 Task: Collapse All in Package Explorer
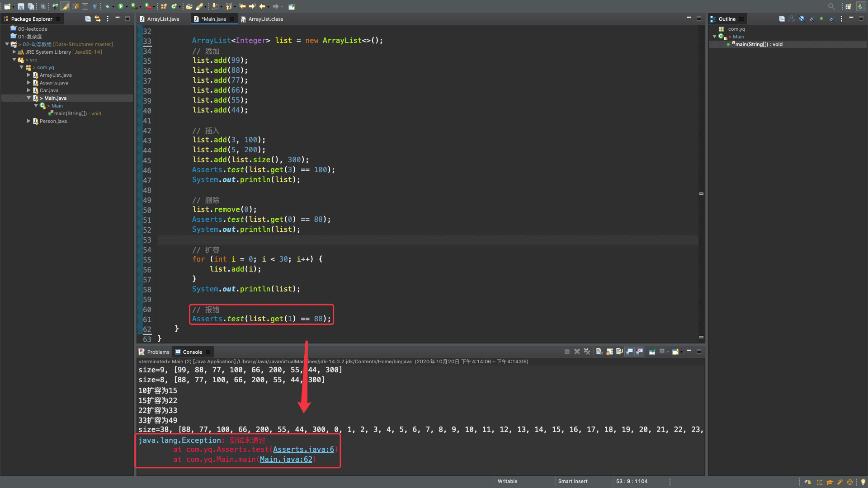(88, 19)
